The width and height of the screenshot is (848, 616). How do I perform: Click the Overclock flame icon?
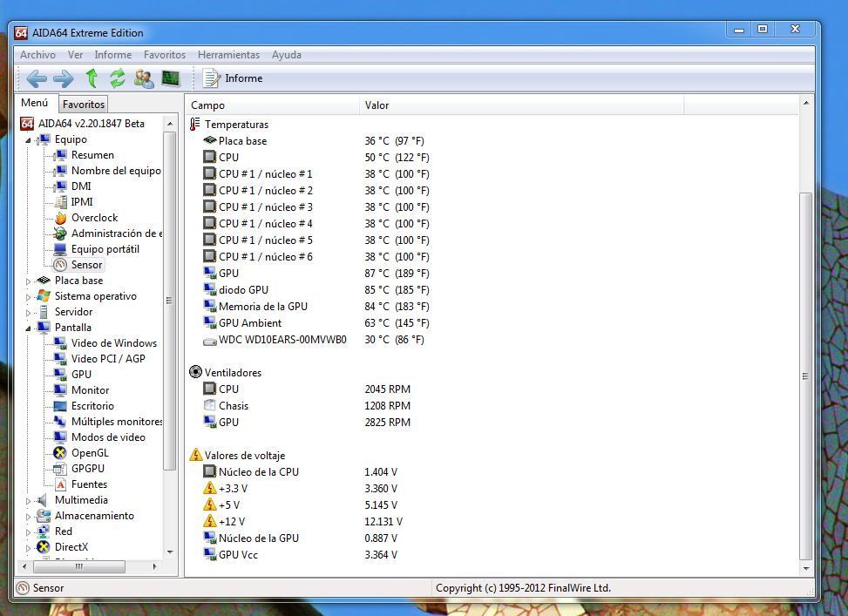[x=61, y=218]
